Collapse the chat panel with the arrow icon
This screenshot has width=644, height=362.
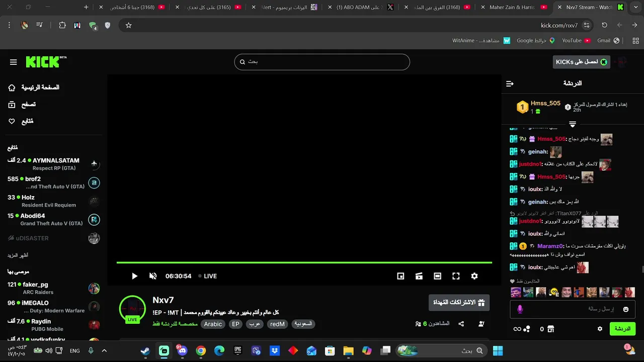[510, 83]
